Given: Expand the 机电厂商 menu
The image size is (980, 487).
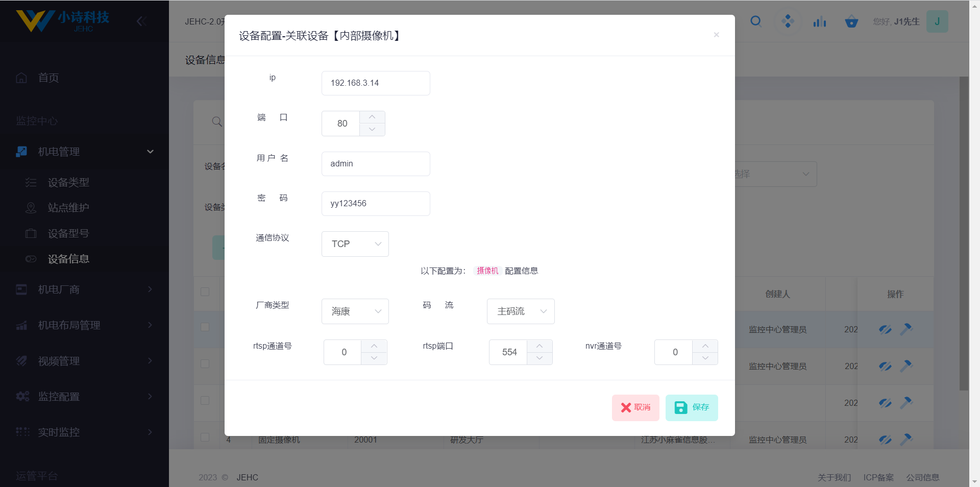Looking at the screenshot, I should click(x=84, y=289).
